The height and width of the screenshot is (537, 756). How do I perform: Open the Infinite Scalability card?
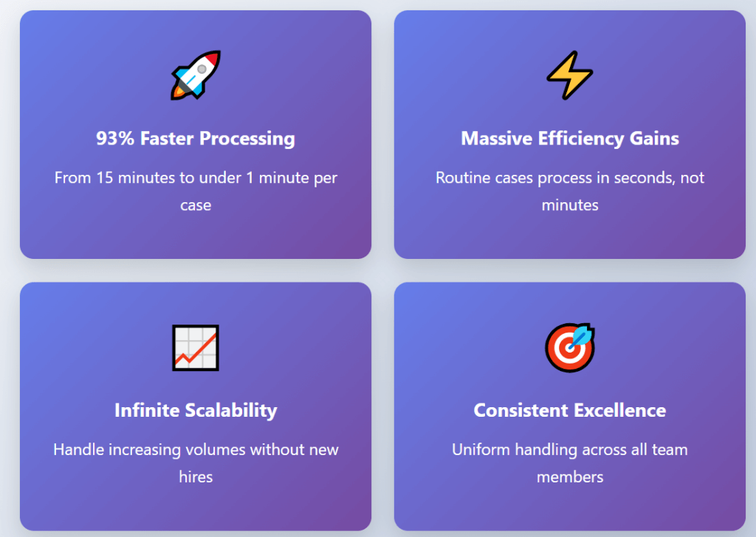point(196,406)
